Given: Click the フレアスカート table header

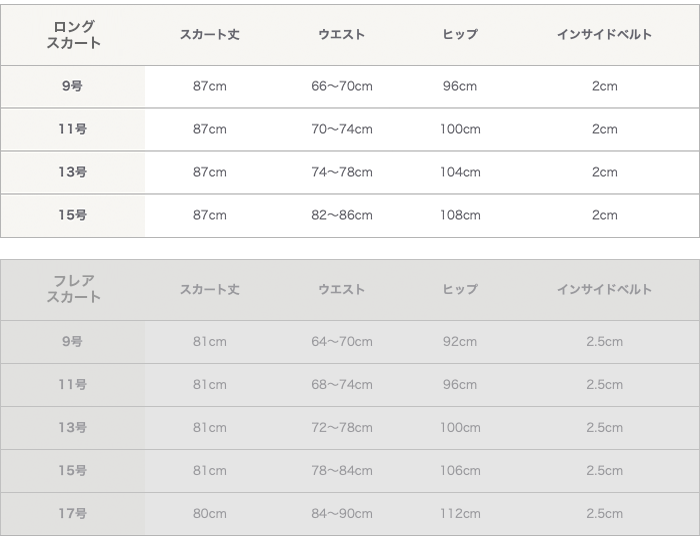Looking at the screenshot, I should (x=73, y=290).
